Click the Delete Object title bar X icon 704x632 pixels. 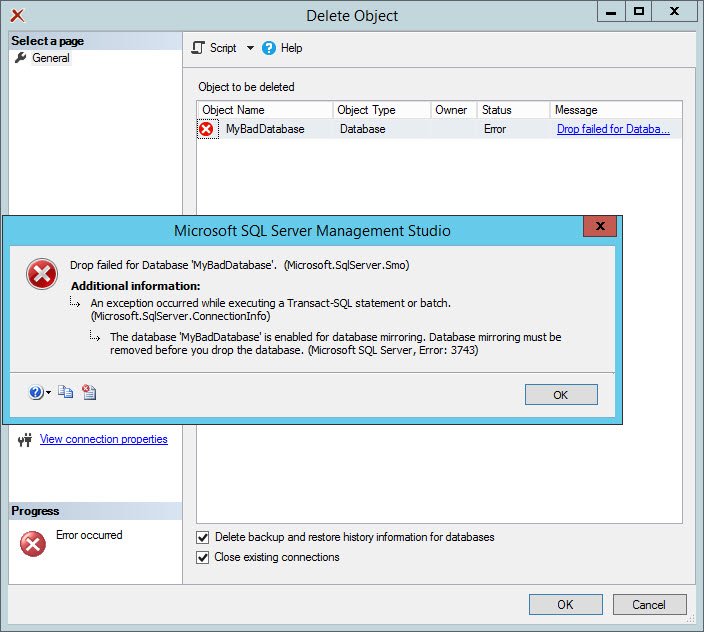18,16
